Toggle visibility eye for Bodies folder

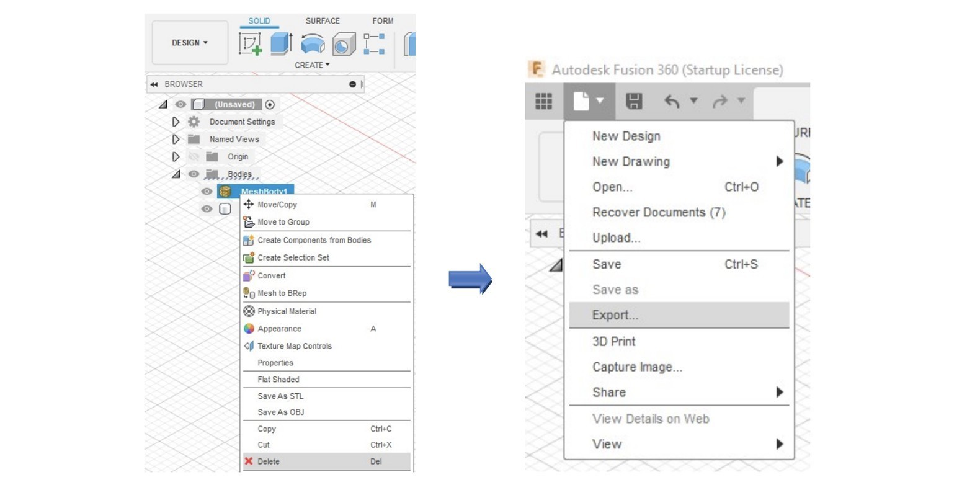[x=194, y=174]
